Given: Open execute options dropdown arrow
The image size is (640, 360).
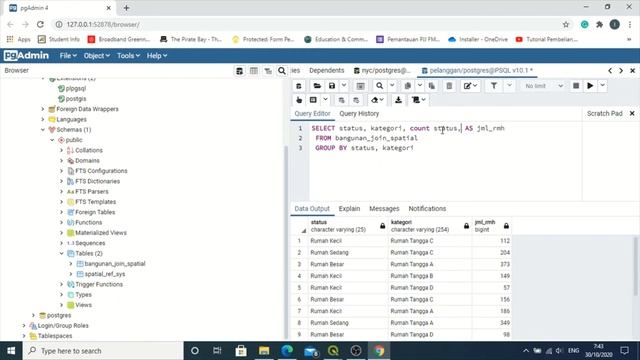Looking at the screenshot, I should [602, 86].
